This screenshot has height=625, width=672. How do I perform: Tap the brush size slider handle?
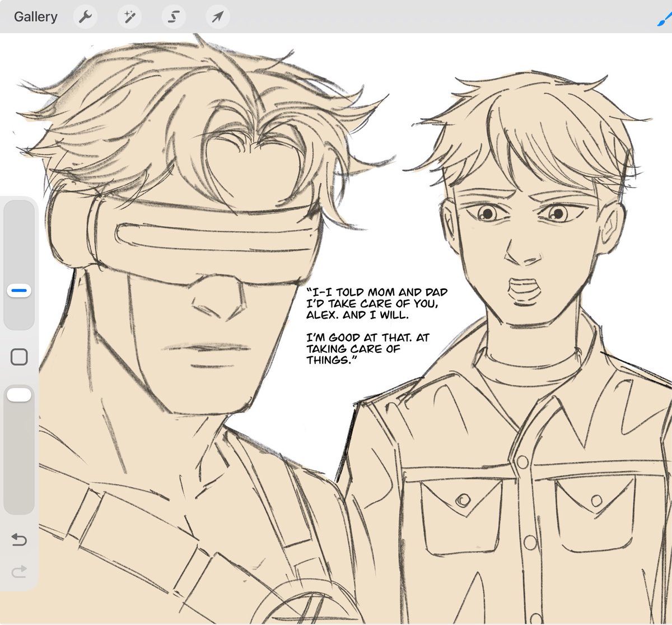(x=19, y=291)
